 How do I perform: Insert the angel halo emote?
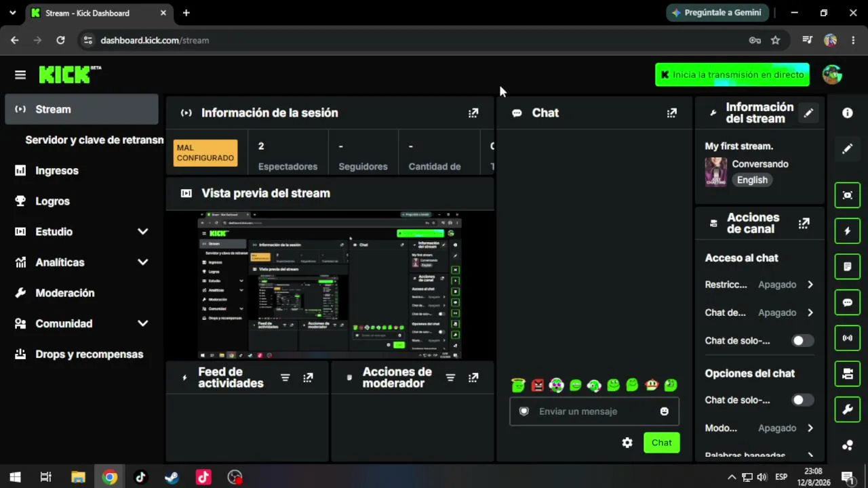pos(518,385)
